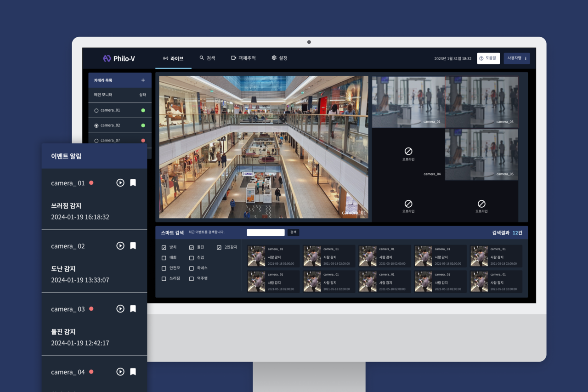
Task: Click the 돌진 감지 event title
Action: point(63,332)
